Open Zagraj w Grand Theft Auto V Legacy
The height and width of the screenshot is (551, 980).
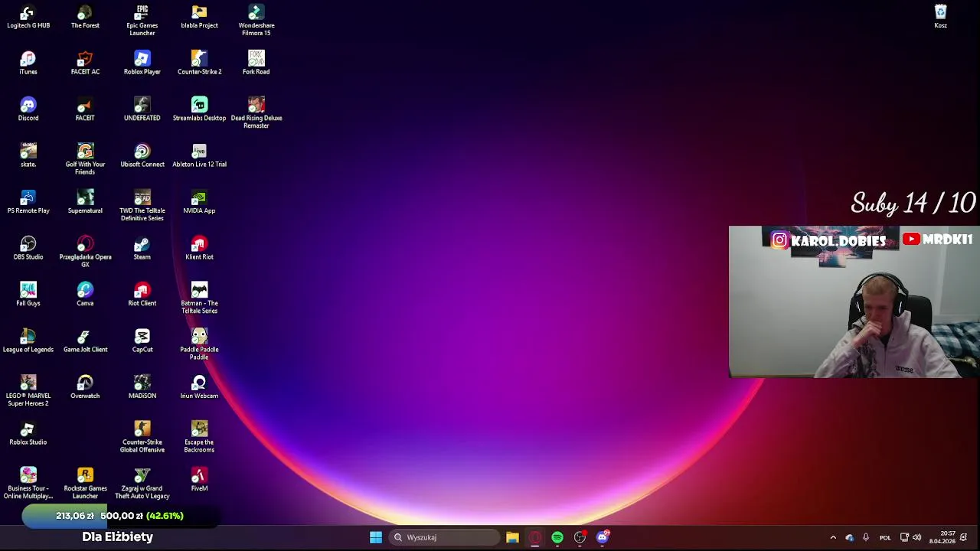point(142,484)
